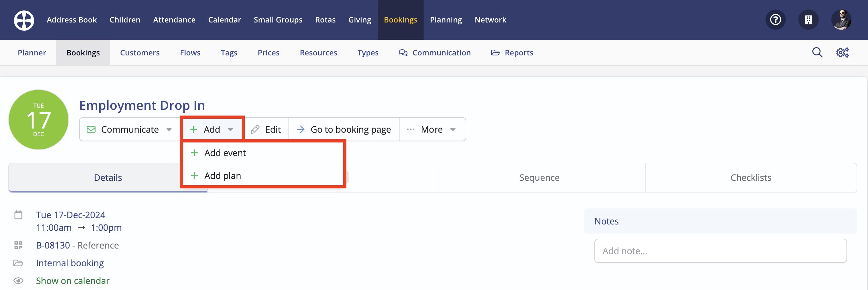
Task: Switch to the Details tab
Action: click(108, 178)
